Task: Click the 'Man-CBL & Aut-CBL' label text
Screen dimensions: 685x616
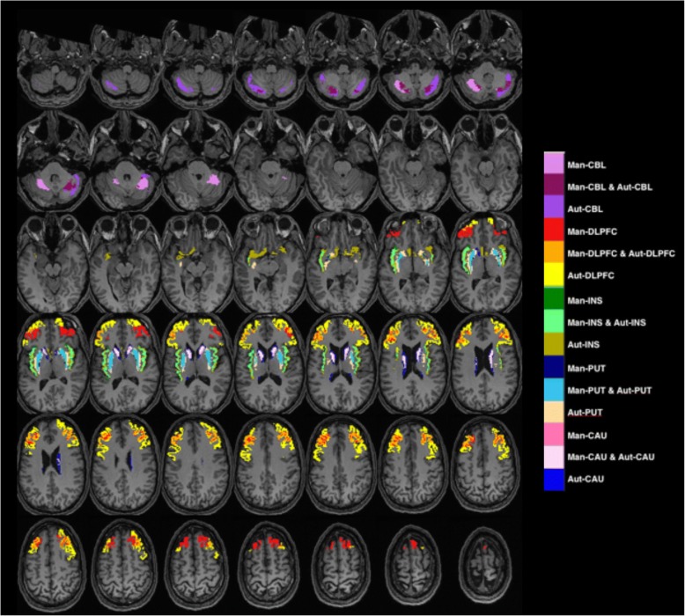Action: 609,187
